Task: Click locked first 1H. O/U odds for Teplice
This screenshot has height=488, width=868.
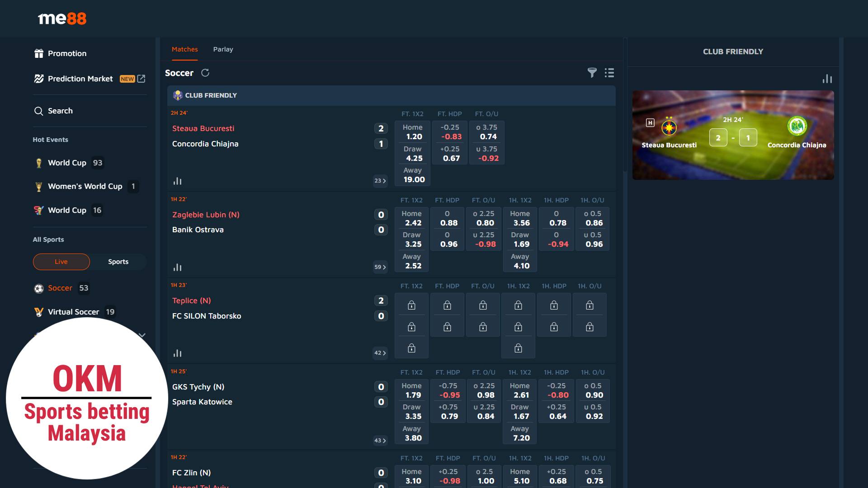Action: (590, 305)
